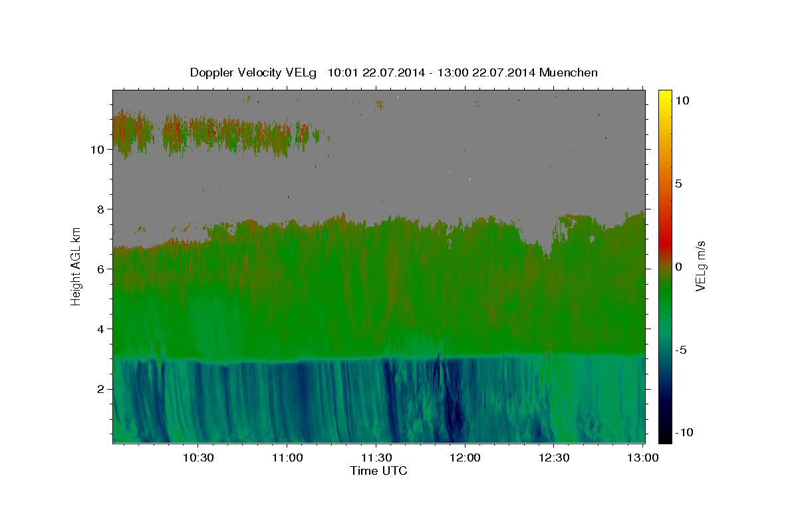Click the 10:30 time tick label
Viewport: 798px width, 532px height.
(198, 458)
